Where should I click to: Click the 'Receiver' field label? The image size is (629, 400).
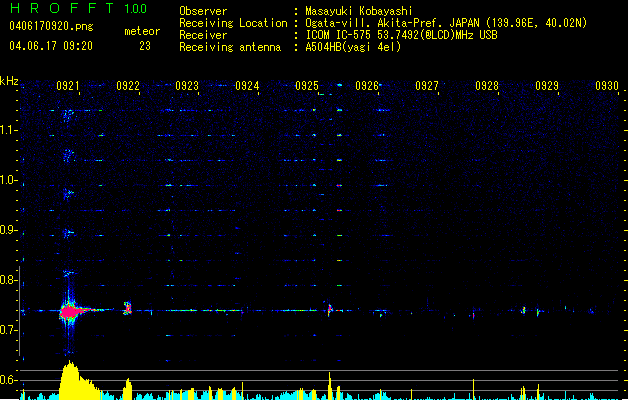pyautogui.click(x=203, y=35)
